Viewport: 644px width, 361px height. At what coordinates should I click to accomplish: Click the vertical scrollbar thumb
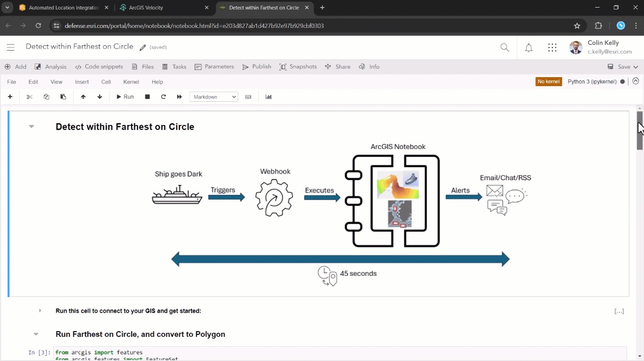click(x=639, y=130)
